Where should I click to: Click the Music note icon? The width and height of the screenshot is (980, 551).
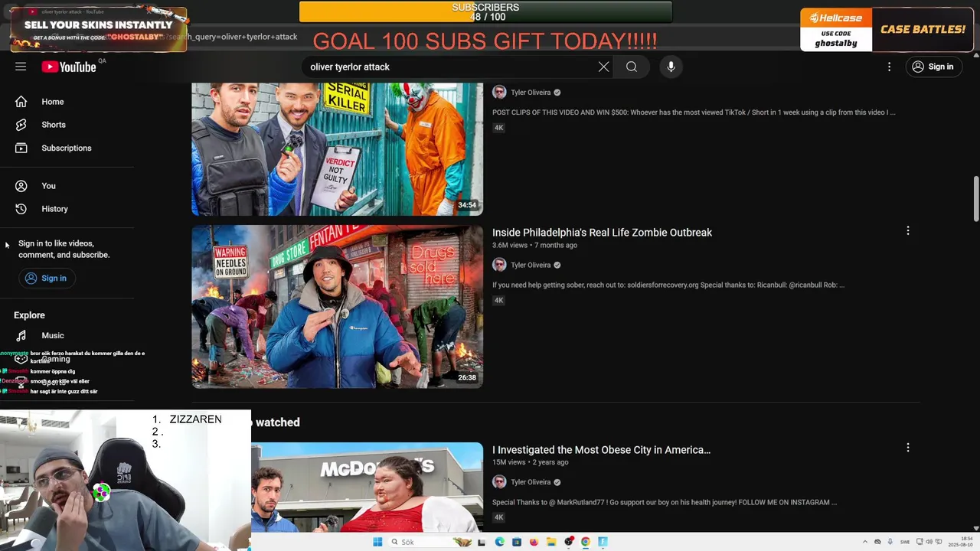click(x=21, y=335)
